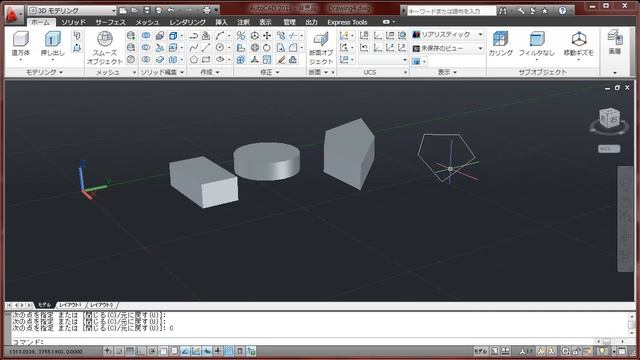Click the New drawing icon in quick access toolbar
640x360 pixels.
[123, 10]
